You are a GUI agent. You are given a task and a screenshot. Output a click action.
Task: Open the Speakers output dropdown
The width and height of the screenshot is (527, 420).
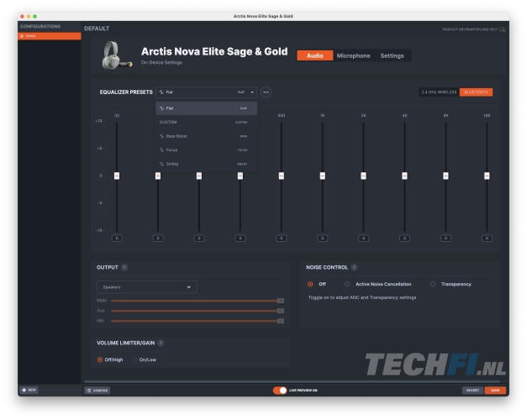(147, 287)
